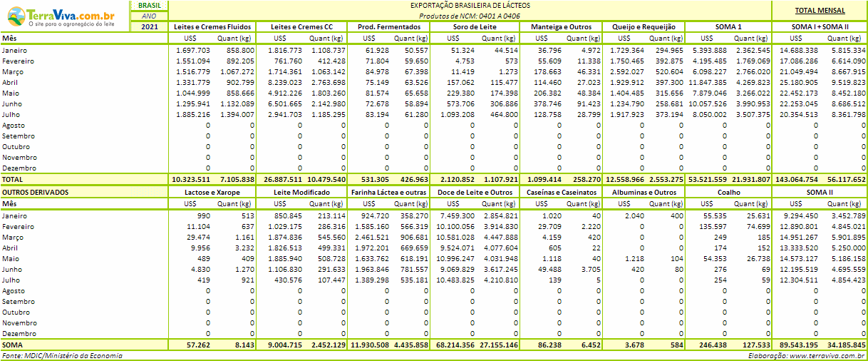
Task: Click the Leite Modificado column header
Action: pos(302,193)
